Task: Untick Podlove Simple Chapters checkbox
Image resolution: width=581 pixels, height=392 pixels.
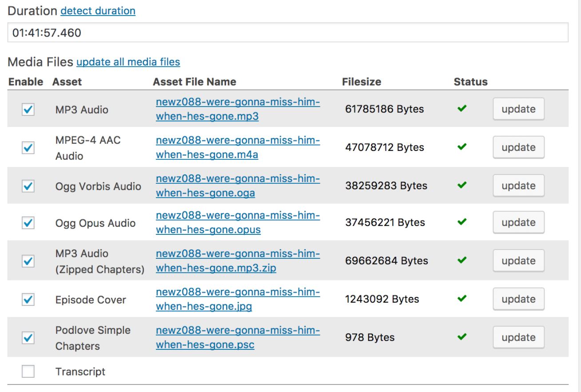Action: [x=28, y=338]
